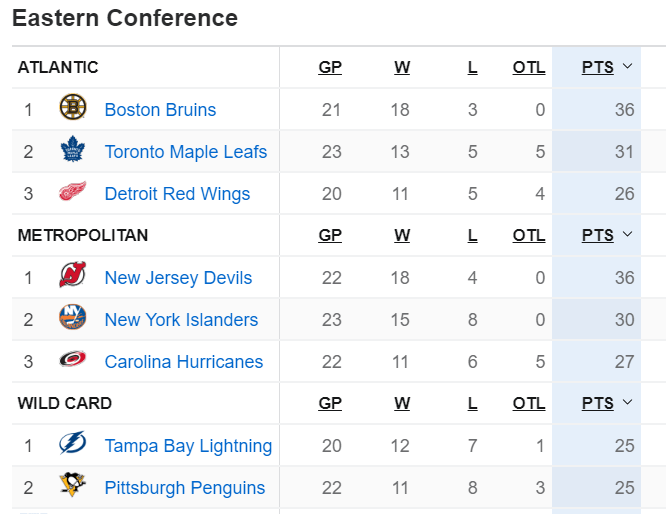Click the New York Islanders logo
The height and width of the screenshot is (514, 666).
click(x=73, y=318)
